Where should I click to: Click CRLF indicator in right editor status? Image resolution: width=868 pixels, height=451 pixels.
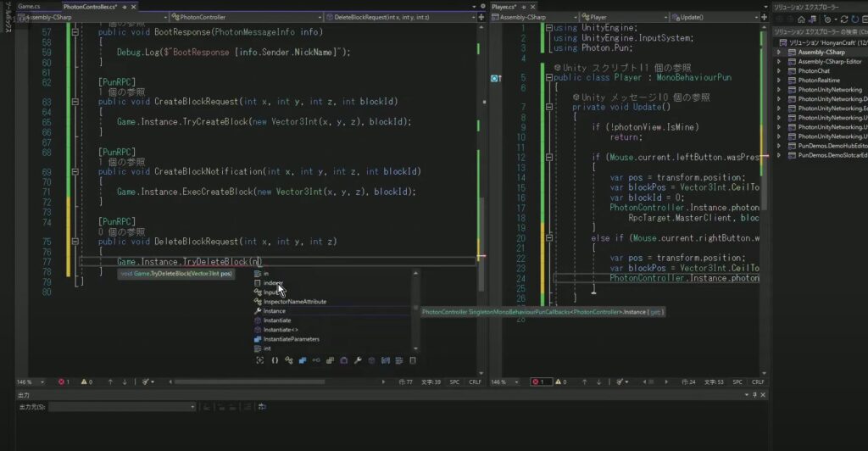tap(758, 381)
